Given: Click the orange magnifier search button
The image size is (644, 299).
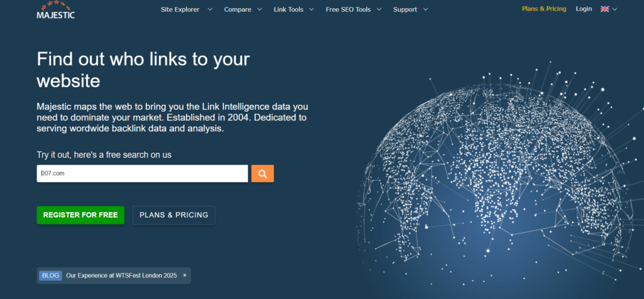Looking at the screenshot, I should 262,173.
